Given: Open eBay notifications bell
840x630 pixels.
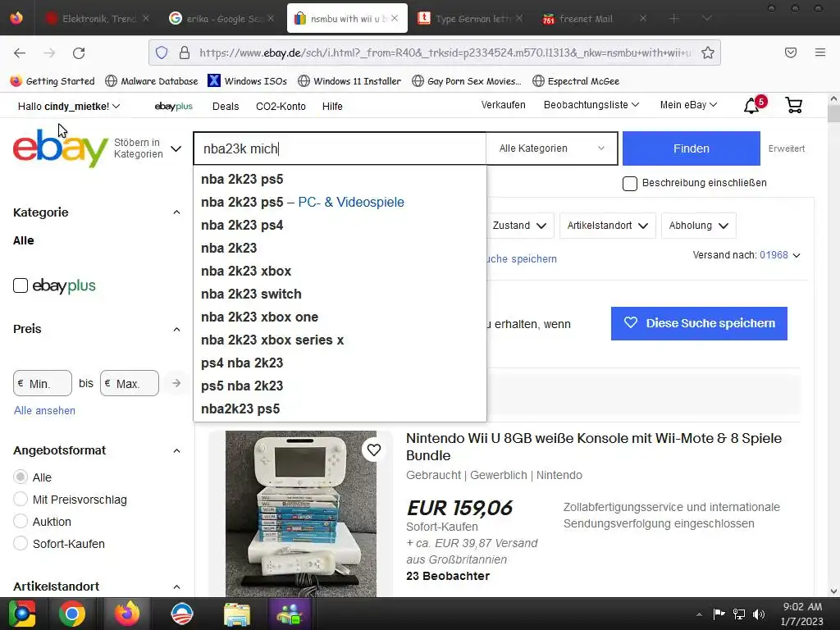Looking at the screenshot, I should tap(751, 106).
